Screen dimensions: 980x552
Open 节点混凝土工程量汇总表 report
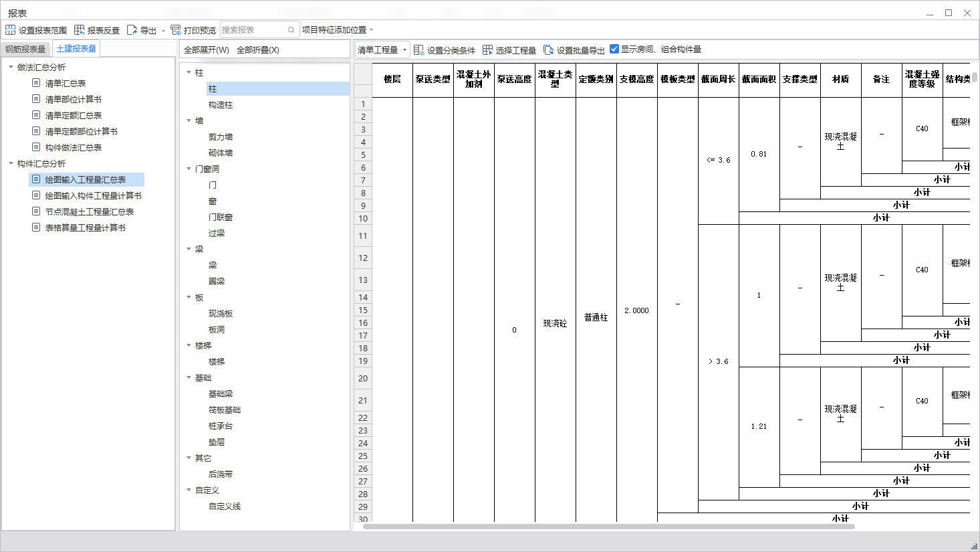(x=90, y=211)
